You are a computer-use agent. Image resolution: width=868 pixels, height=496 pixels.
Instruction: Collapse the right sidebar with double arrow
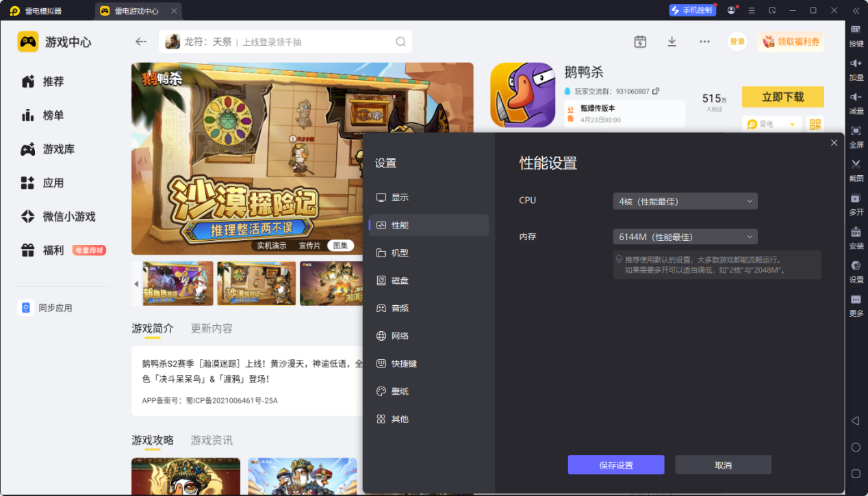coord(856,10)
